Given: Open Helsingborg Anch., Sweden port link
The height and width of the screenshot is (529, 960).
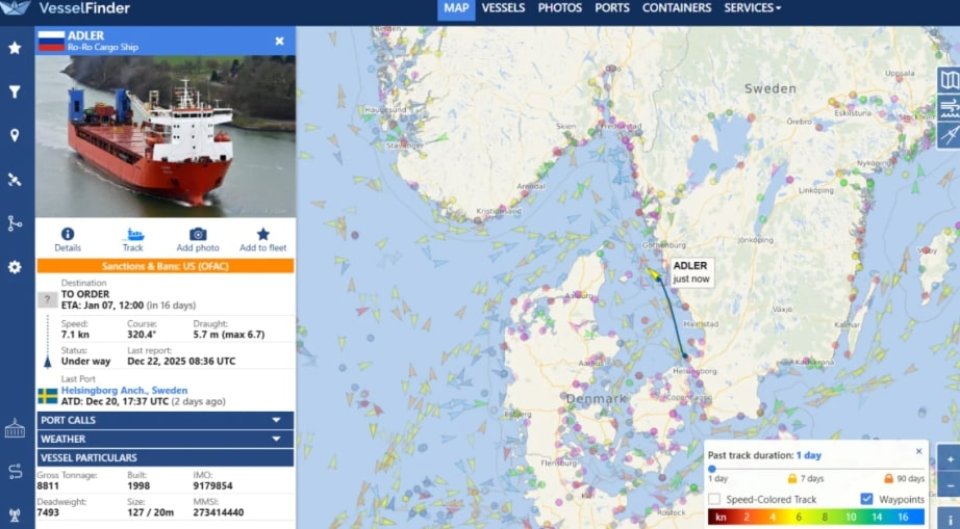Looking at the screenshot, I should (124, 390).
